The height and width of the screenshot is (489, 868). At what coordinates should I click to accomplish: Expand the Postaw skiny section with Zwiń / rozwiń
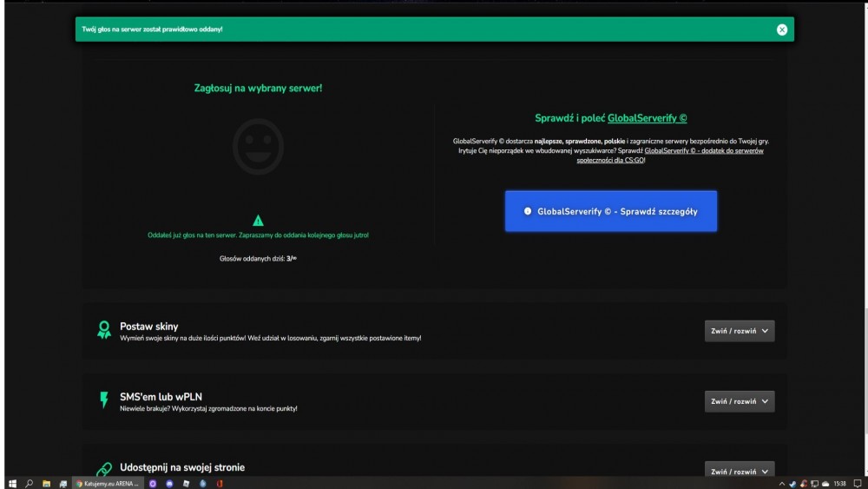click(739, 331)
